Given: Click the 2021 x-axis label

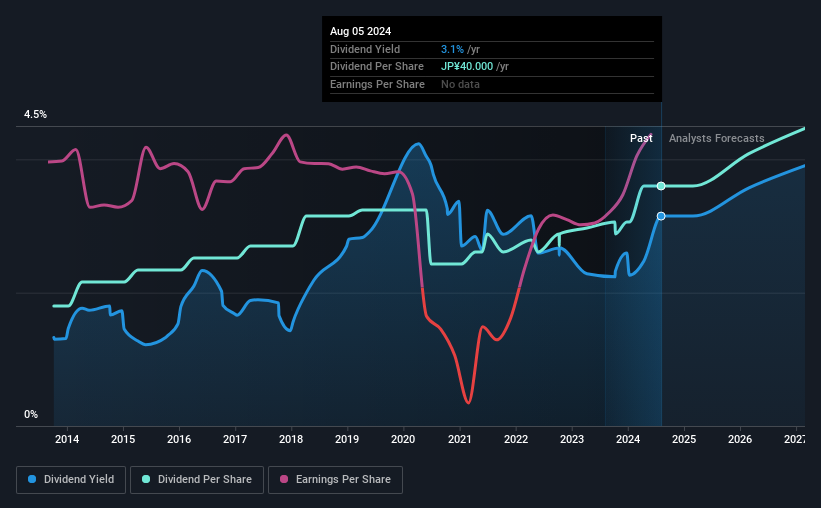Looking at the screenshot, I should tap(460, 439).
